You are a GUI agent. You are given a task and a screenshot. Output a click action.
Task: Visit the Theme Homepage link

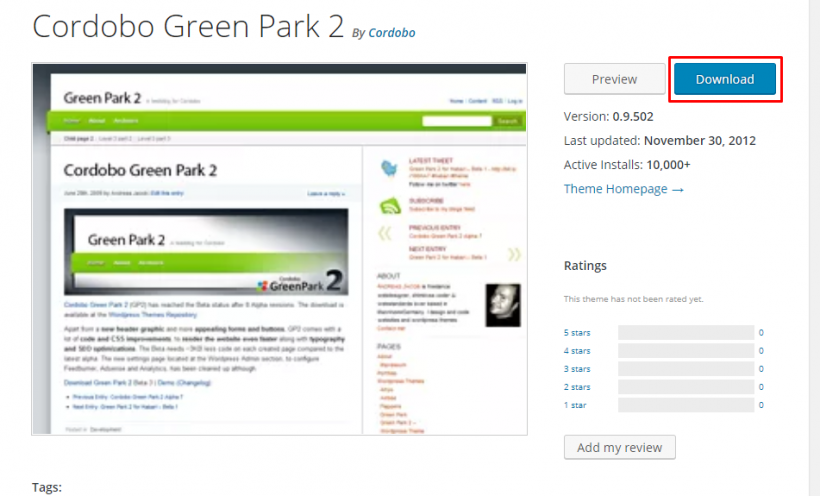[x=623, y=189]
